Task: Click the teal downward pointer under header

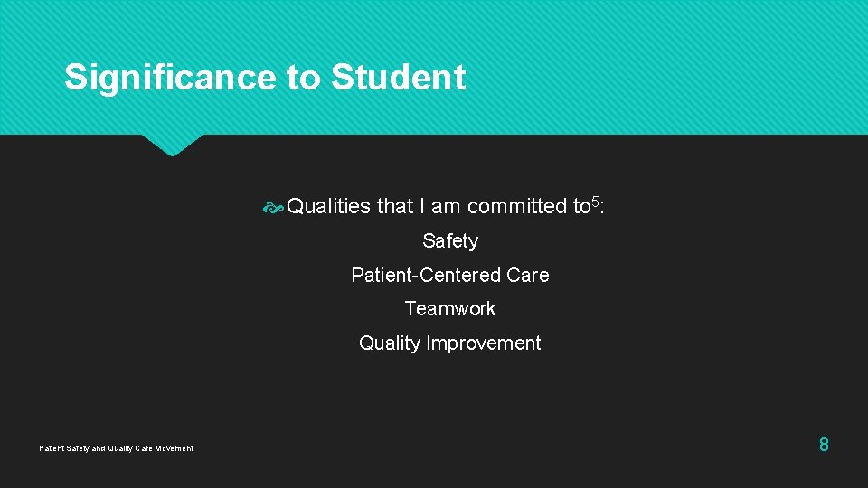Action: point(172,145)
